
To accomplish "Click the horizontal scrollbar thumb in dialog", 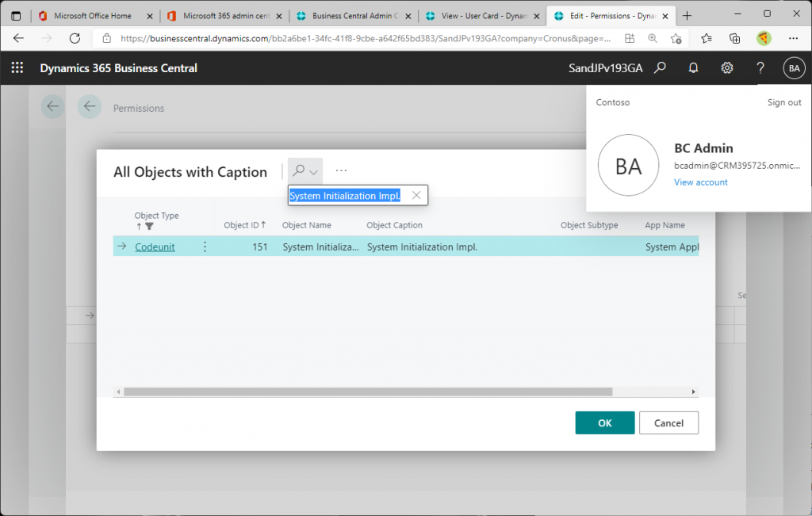I will [x=368, y=392].
